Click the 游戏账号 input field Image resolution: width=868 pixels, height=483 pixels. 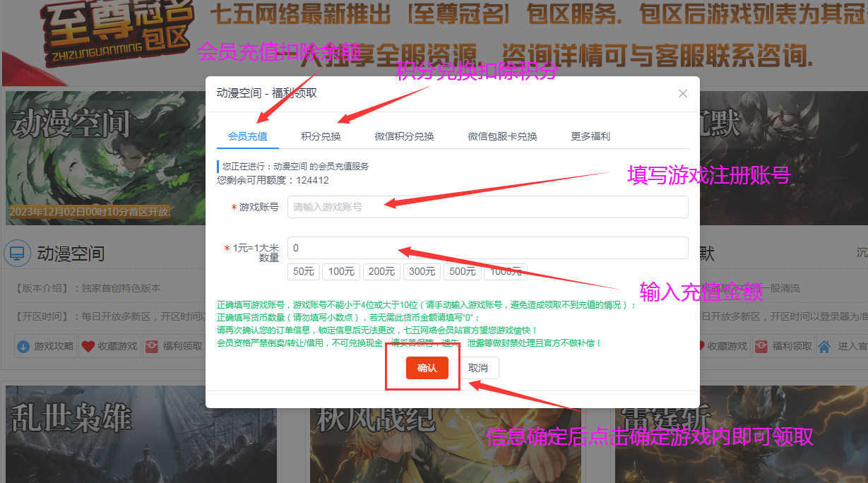(487, 207)
